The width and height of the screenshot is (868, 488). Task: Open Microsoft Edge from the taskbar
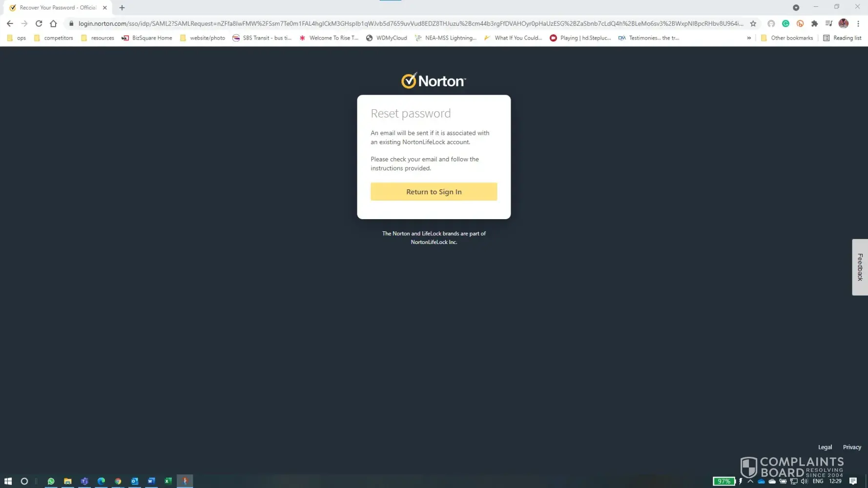101,481
